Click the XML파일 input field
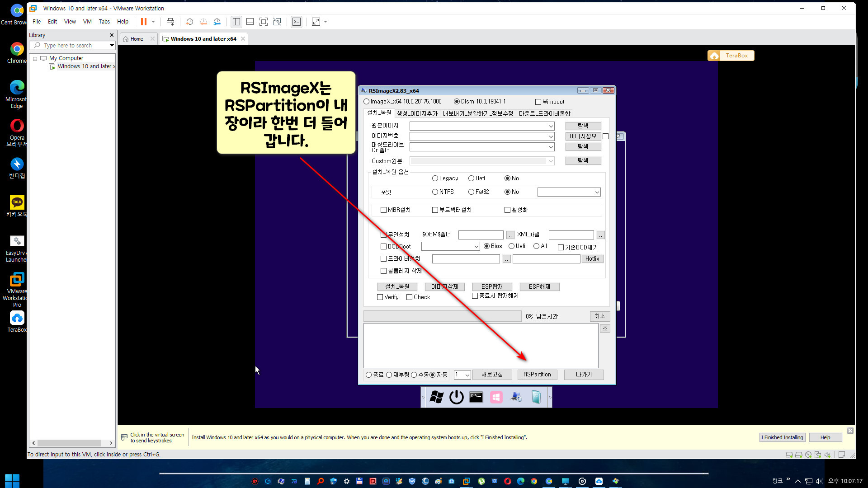This screenshot has height=488, width=868. [x=571, y=235]
